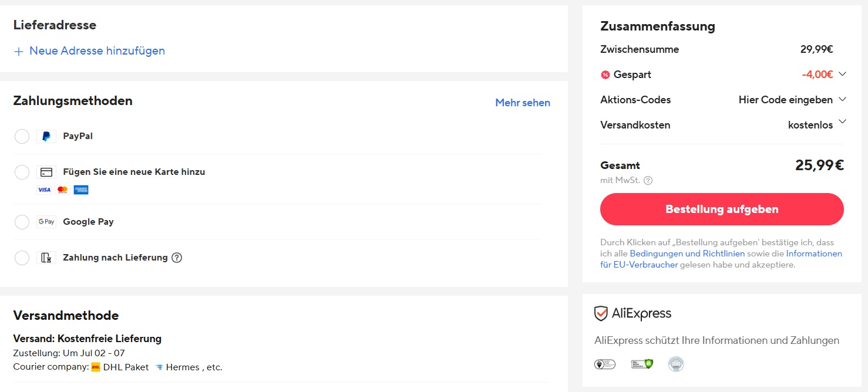Select Google Pay payment option

(x=22, y=222)
